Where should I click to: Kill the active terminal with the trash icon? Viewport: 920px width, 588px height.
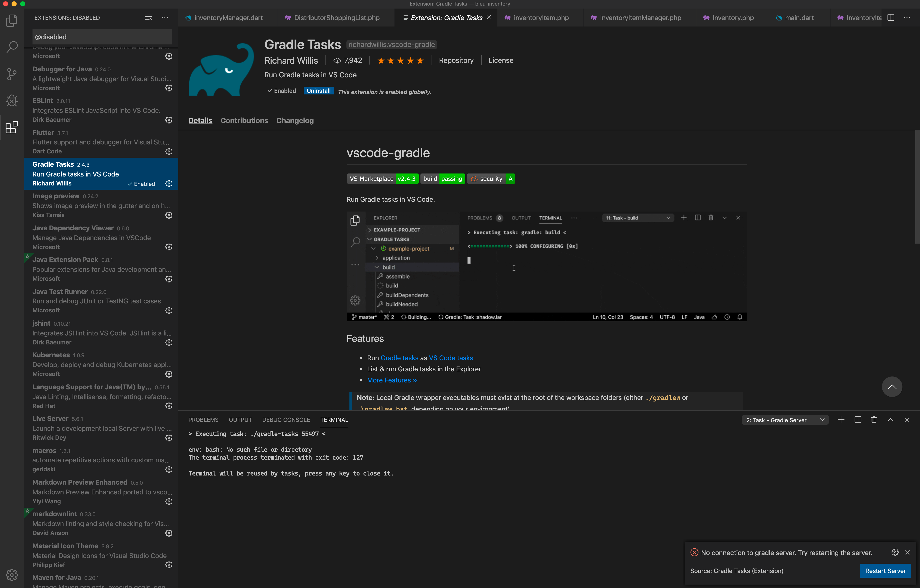874,420
